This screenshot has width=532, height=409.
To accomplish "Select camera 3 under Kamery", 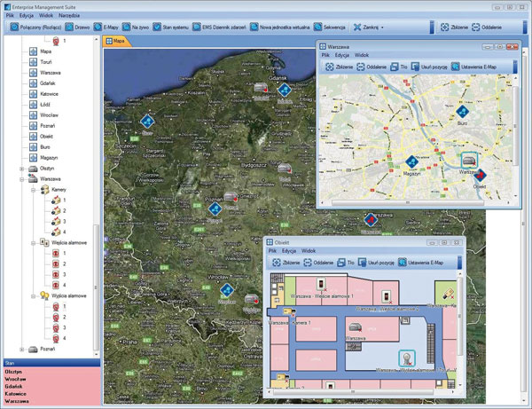I will [x=59, y=222].
